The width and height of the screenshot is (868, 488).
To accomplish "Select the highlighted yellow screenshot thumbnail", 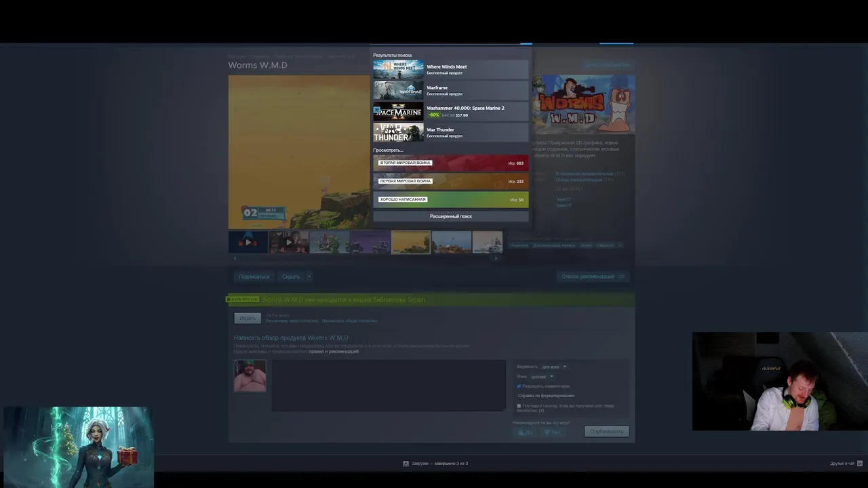I will (x=411, y=242).
